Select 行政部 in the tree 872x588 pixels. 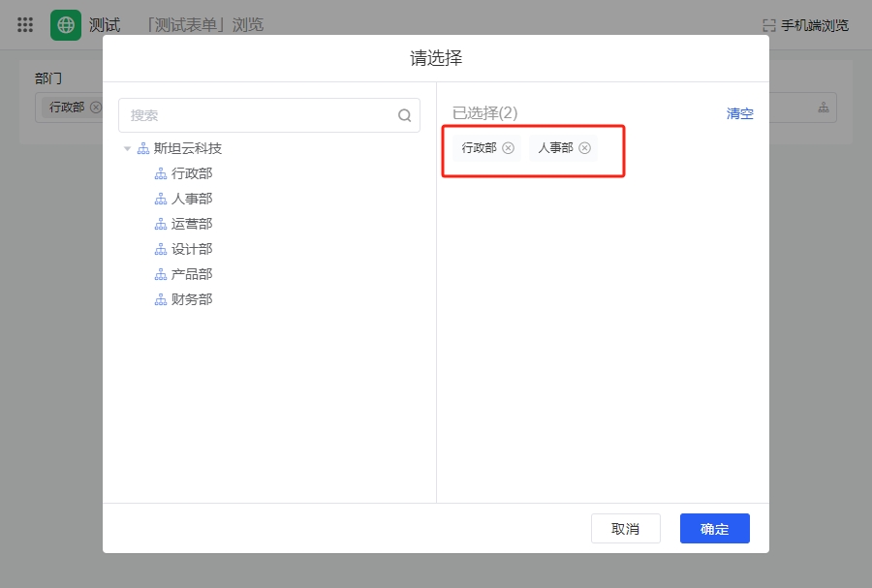(x=192, y=174)
